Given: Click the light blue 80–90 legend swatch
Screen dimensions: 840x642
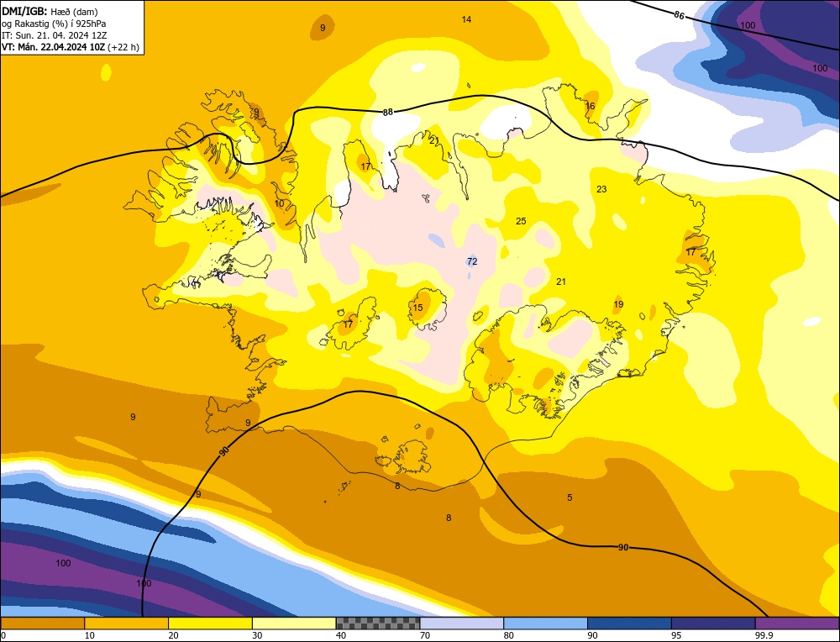Looking at the screenshot, I should point(545,624).
